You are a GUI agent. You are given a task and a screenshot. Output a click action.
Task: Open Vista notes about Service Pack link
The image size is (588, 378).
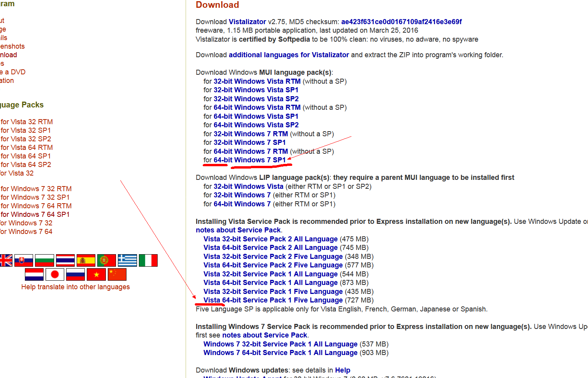pos(238,230)
